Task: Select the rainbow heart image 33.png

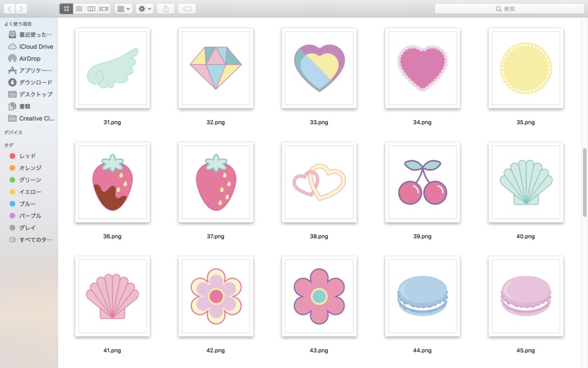Action: coord(319,68)
